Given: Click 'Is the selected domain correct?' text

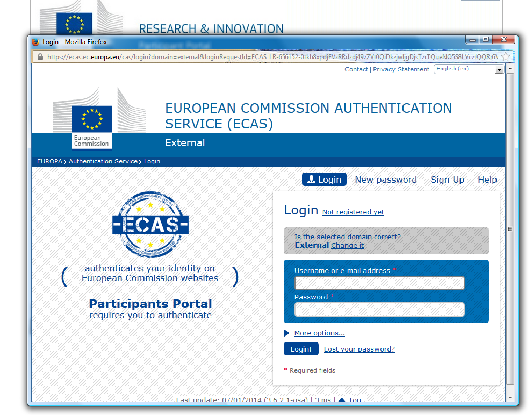Looking at the screenshot, I should pos(348,237).
